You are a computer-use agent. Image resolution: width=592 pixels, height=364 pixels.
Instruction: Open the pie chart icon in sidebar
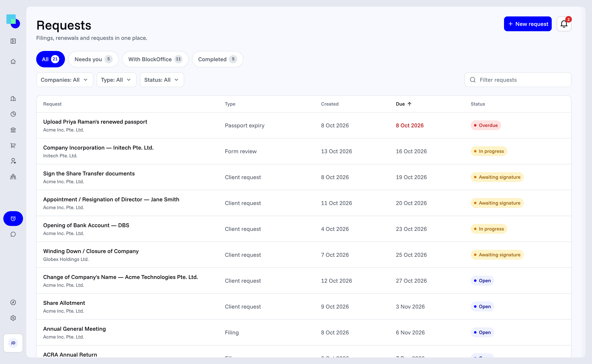pos(13,114)
